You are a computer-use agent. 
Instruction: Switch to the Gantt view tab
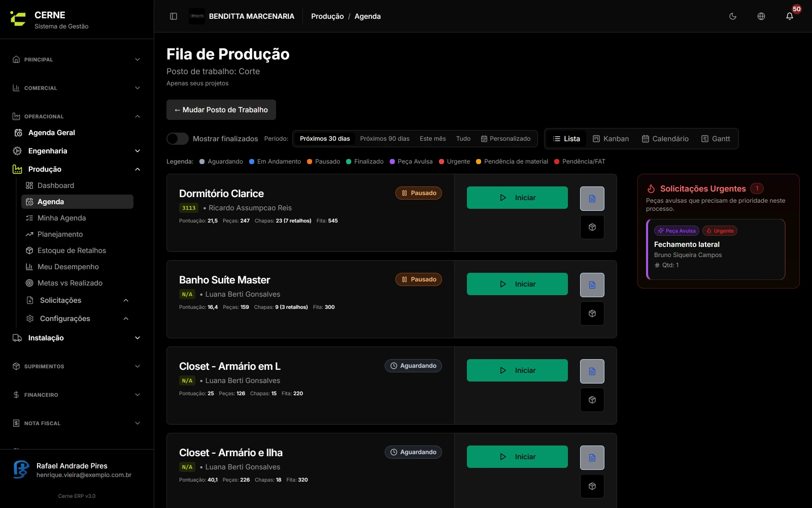(716, 139)
